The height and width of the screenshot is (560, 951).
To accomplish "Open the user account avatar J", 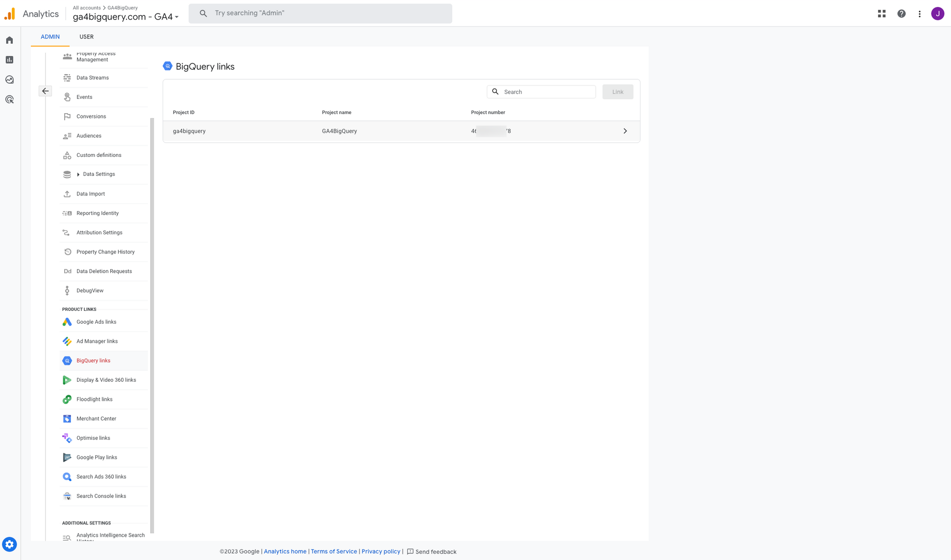I will pyautogui.click(x=937, y=14).
